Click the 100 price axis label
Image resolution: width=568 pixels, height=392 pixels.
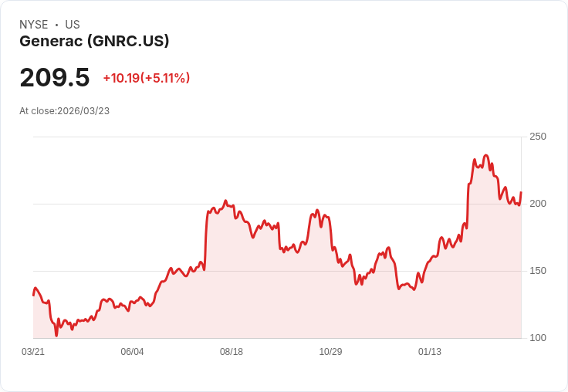tap(538, 338)
